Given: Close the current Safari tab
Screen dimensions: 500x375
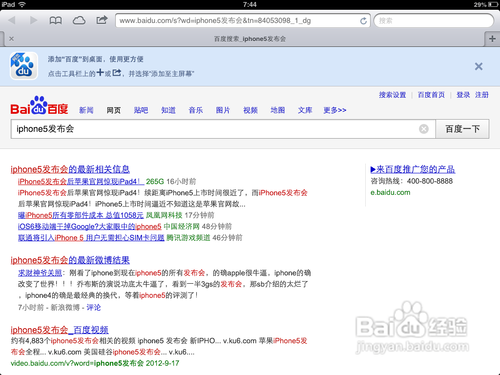Looking at the screenshot, I should [11, 39].
